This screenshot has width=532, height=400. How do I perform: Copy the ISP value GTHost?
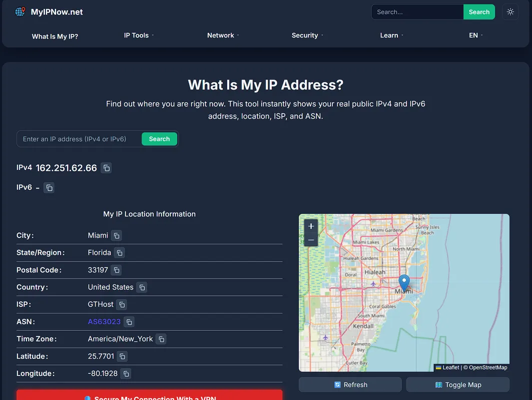point(122,304)
